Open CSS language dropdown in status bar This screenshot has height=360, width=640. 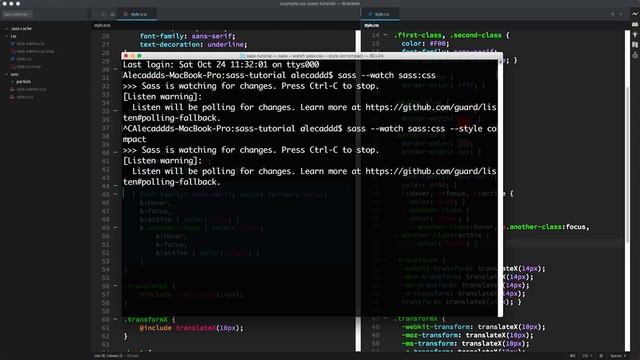click(587, 356)
